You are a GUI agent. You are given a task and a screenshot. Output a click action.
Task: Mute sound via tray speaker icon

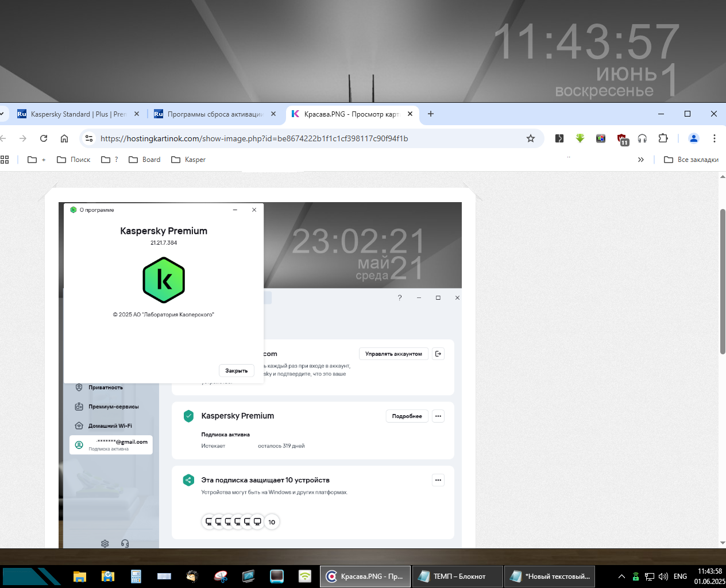pos(663,577)
